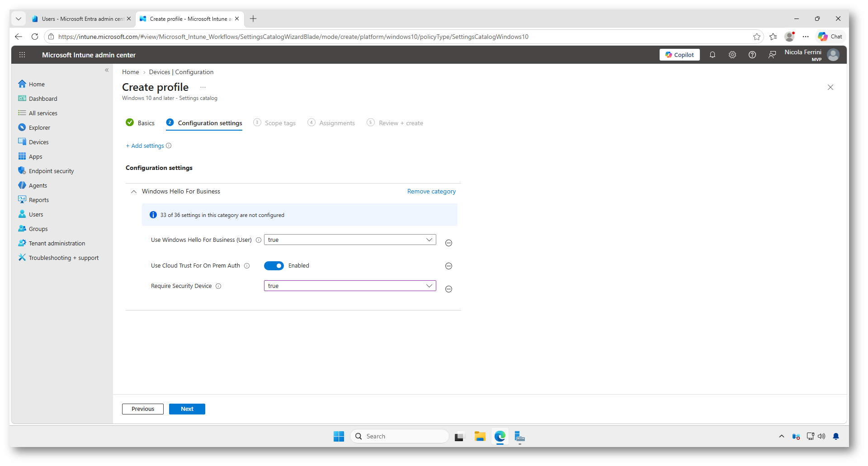Viewport: 868px width, 466px height.
Task: Open the Windows Start menu
Action: [339, 436]
